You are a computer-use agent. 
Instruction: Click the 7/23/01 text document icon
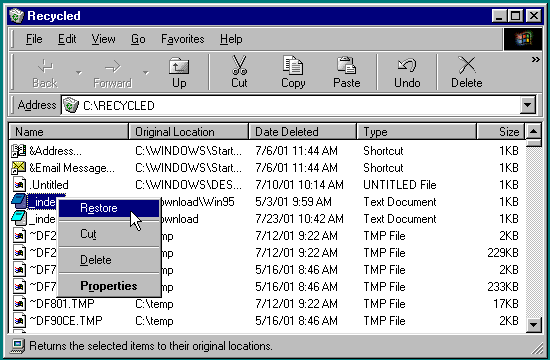(19, 218)
